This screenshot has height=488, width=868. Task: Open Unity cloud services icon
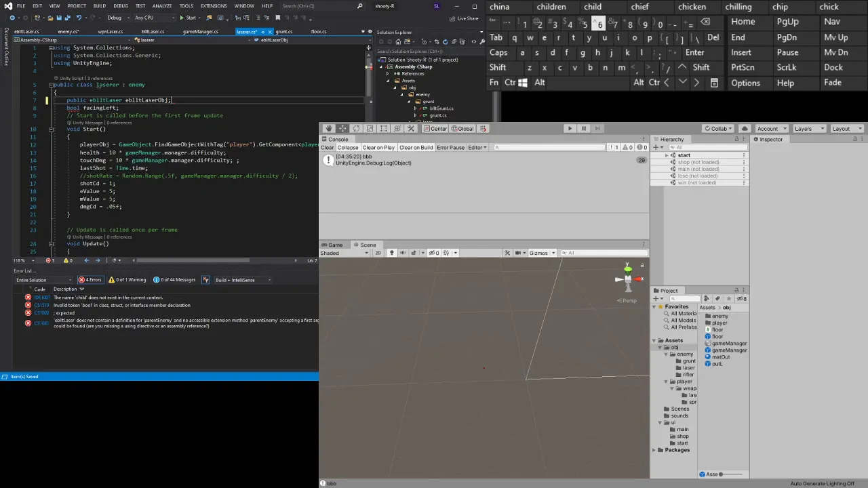pos(745,128)
